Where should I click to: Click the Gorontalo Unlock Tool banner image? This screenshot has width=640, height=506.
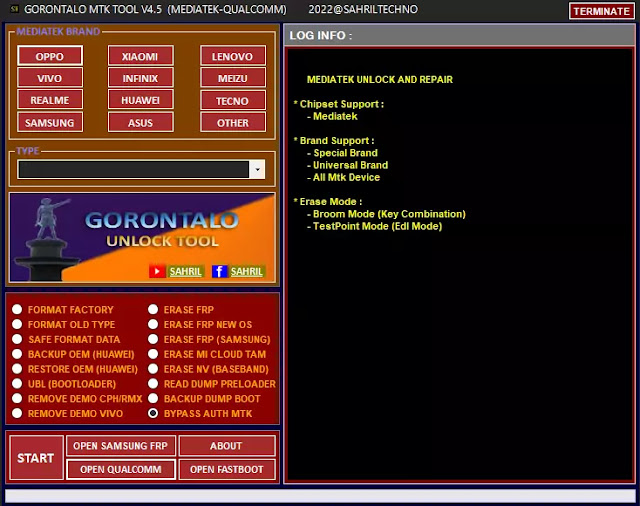point(142,237)
